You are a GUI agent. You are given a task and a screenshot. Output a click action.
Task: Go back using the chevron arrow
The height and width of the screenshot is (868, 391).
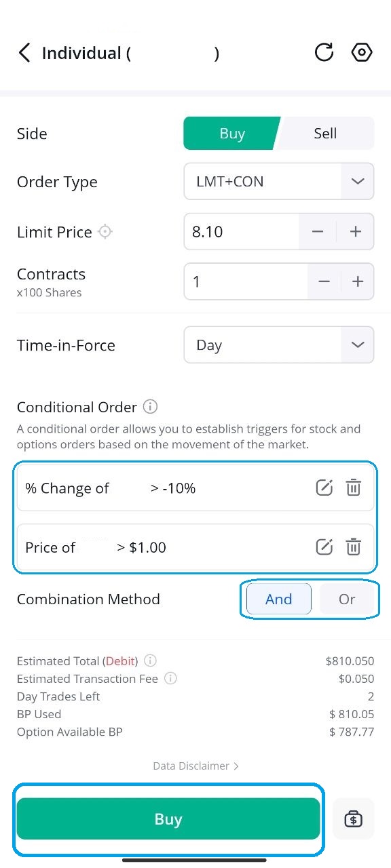[24, 52]
